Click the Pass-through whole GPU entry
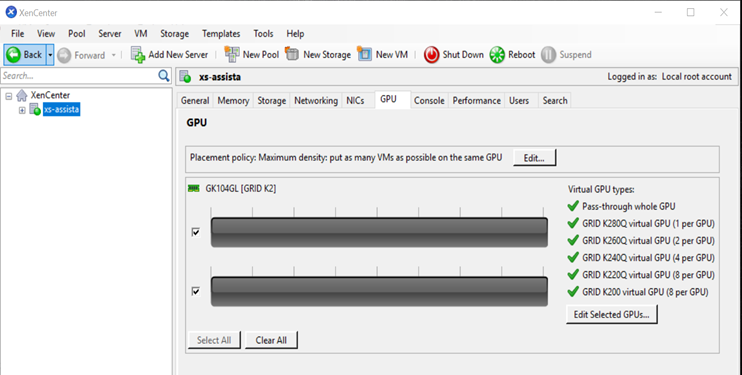 [x=628, y=206]
